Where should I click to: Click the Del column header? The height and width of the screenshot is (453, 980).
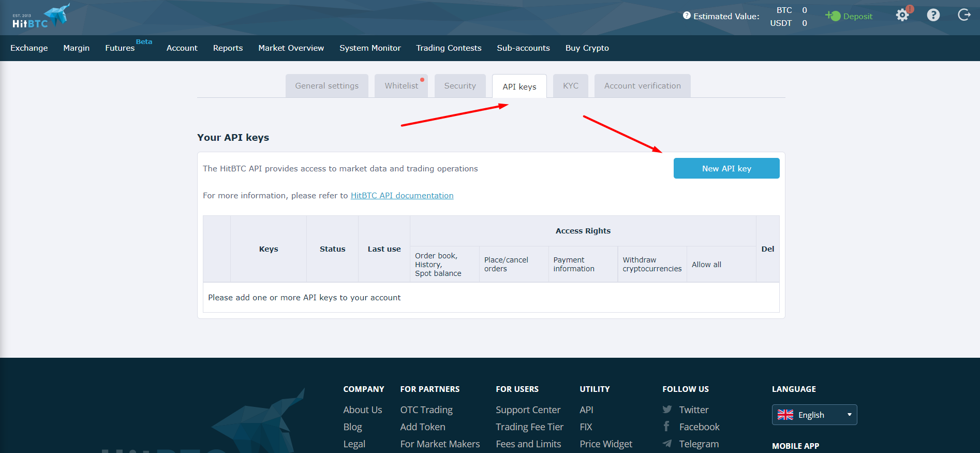tap(768, 249)
